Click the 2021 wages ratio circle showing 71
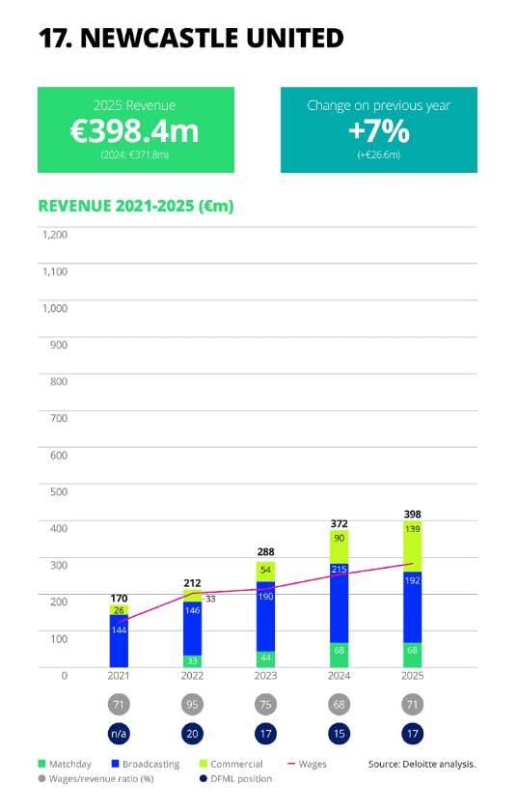 pyautogui.click(x=119, y=704)
